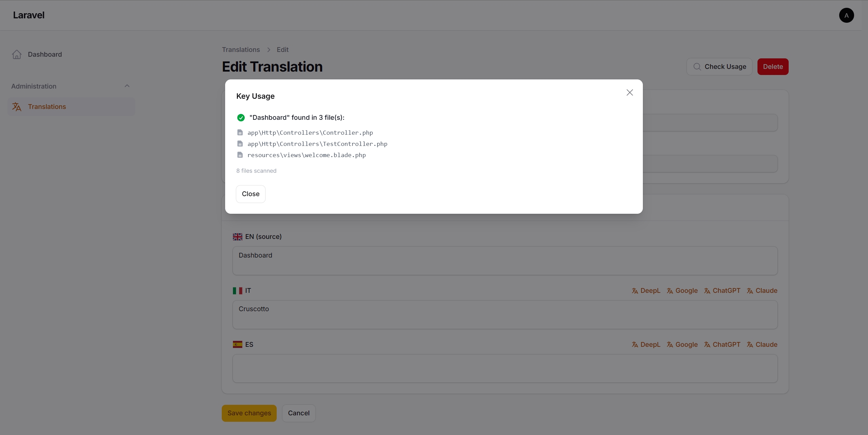Open Translations in the sidebar menu

pos(47,107)
